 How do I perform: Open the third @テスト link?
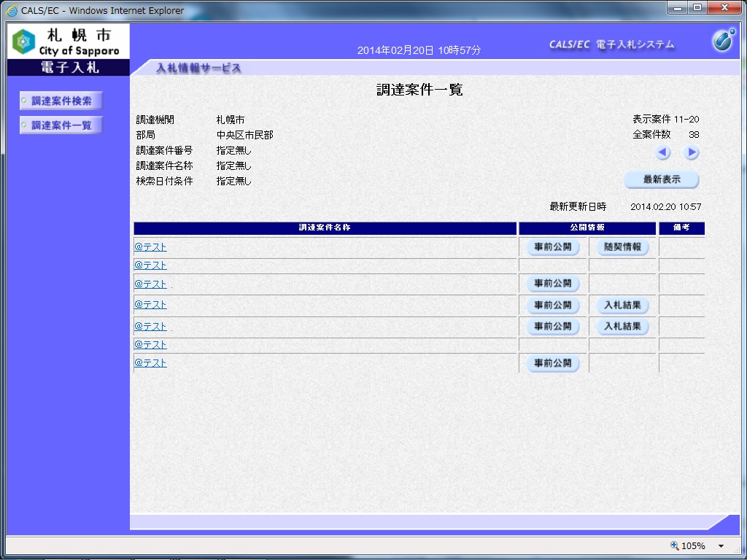150,284
